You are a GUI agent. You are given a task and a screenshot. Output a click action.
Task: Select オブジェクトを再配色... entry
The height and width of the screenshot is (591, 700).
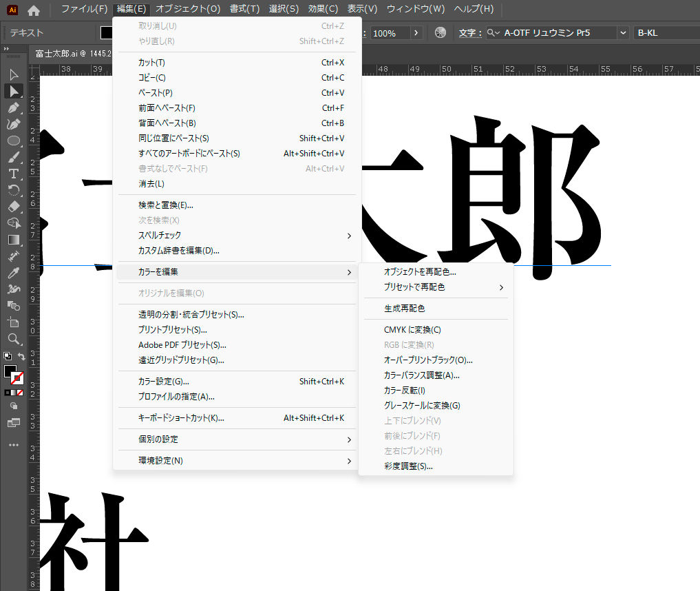coord(436,272)
